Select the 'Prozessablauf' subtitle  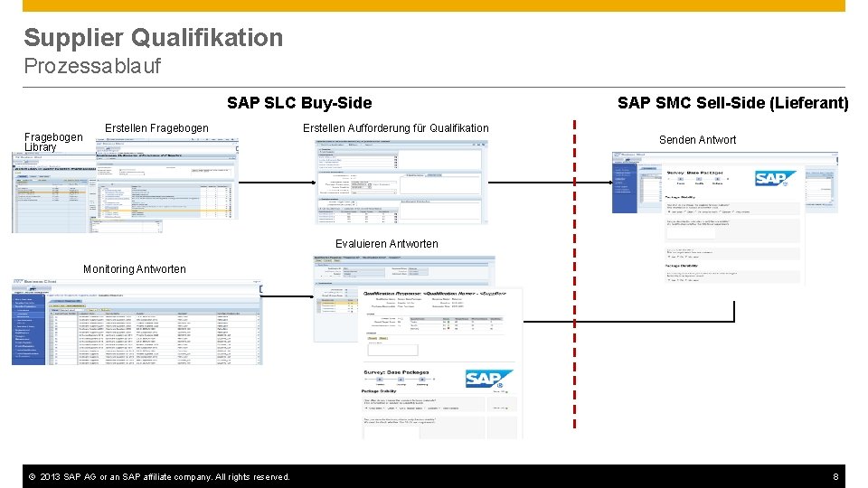(92, 66)
